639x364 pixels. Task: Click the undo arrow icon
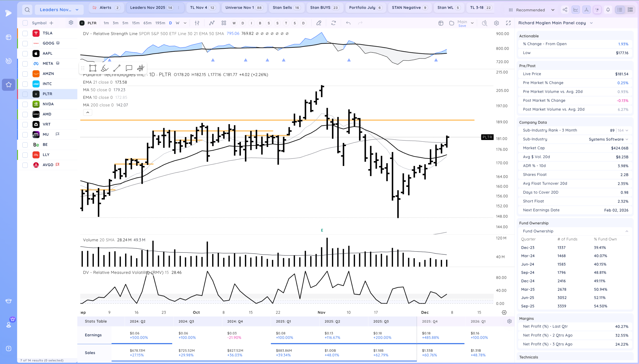[348, 23]
